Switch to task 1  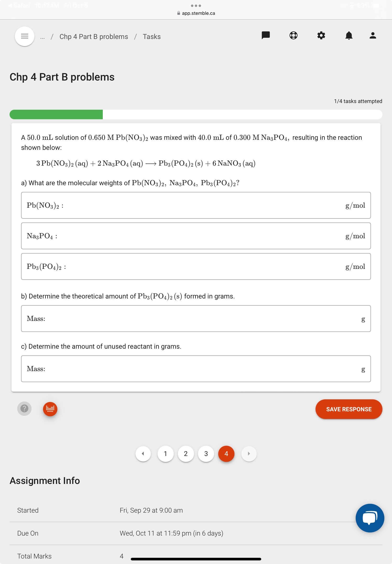tap(166, 454)
